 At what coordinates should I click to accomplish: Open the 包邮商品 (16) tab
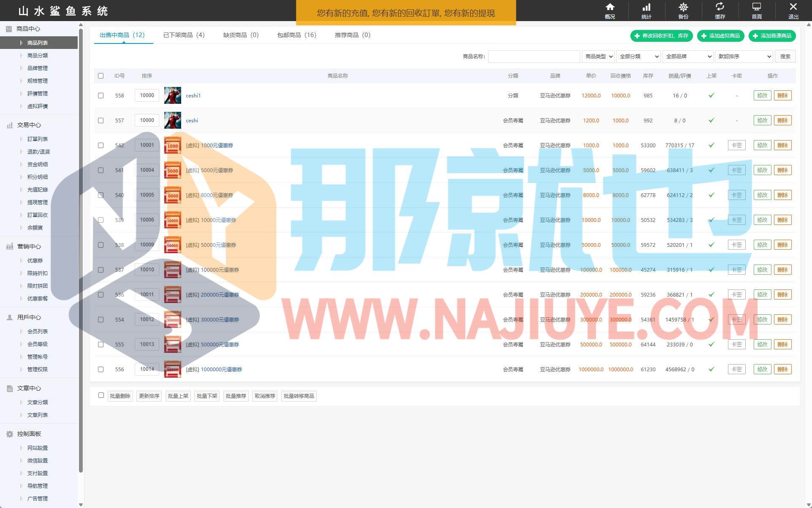click(x=296, y=35)
